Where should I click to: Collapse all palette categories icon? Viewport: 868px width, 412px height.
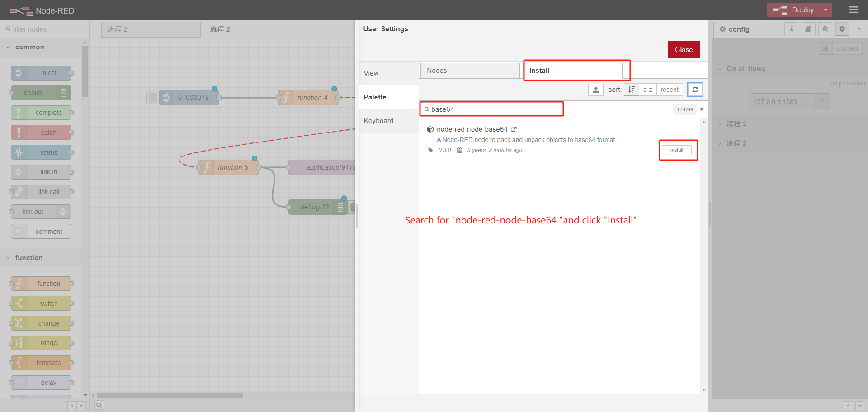[72, 406]
